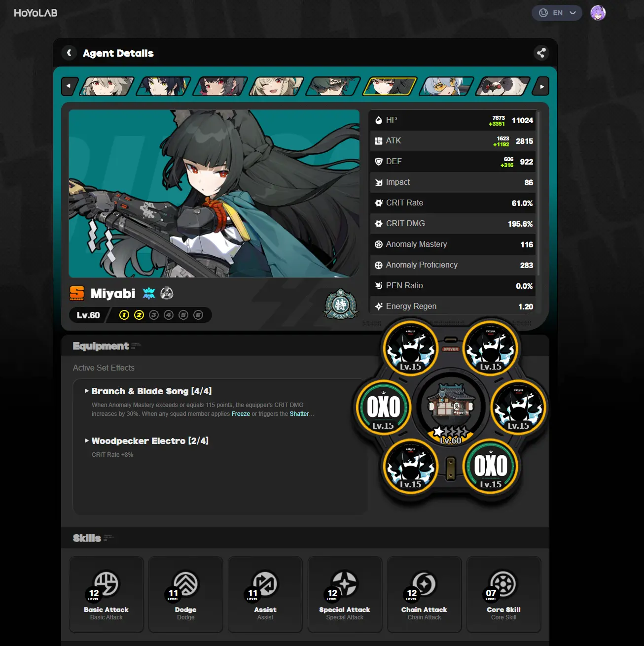Open the Basic Attack skill card
This screenshot has height=646, width=644.
(x=107, y=595)
